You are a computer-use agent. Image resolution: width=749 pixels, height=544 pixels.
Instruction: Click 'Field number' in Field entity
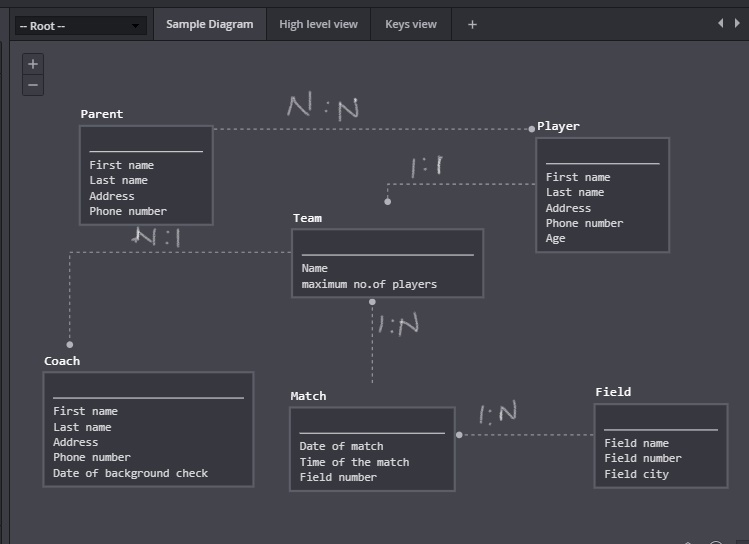(x=643, y=459)
